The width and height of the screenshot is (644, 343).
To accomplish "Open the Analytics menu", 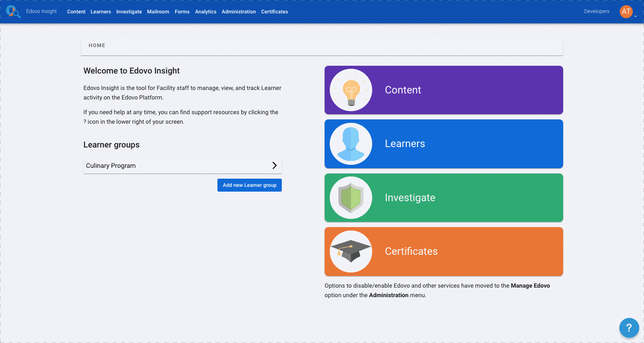I will pos(206,12).
